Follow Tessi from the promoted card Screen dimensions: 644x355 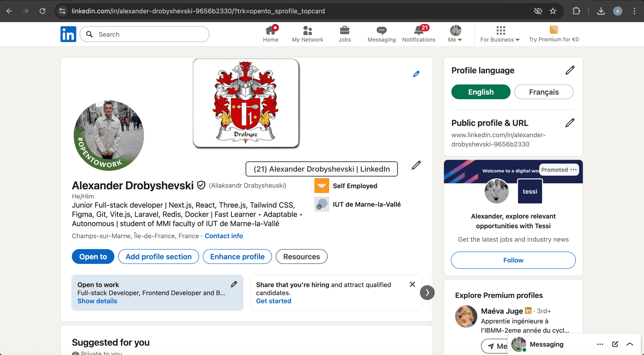pyautogui.click(x=513, y=260)
